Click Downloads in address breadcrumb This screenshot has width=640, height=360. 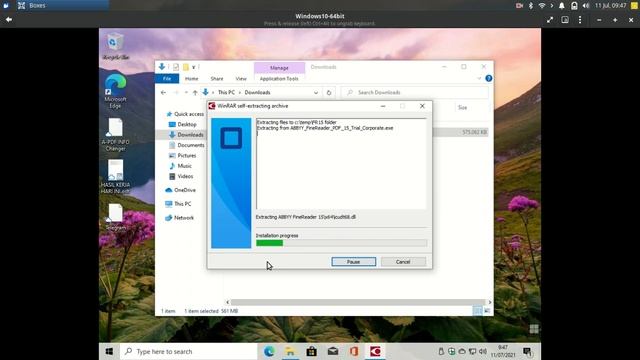tap(257, 93)
